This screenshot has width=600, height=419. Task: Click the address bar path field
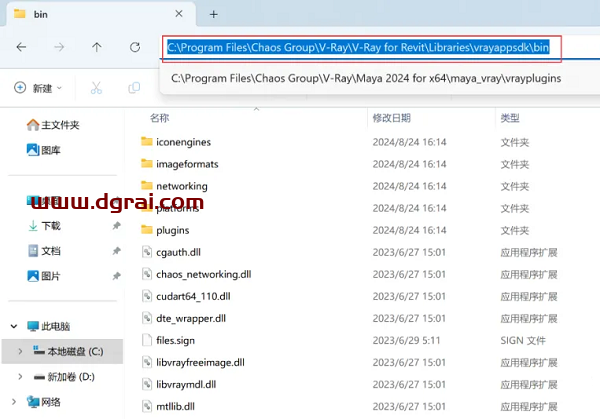pyautogui.click(x=361, y=47)
